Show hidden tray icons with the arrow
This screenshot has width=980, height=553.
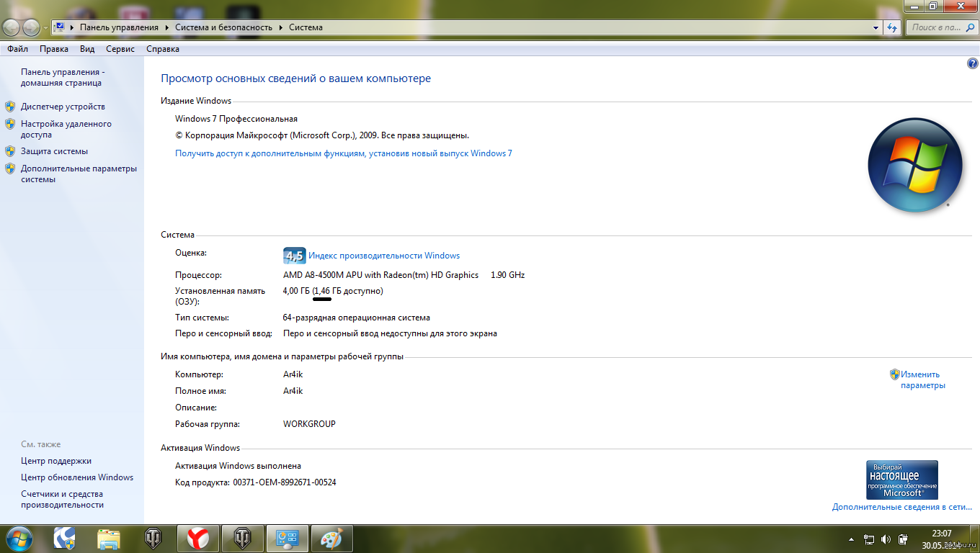(x=852, y=539)
